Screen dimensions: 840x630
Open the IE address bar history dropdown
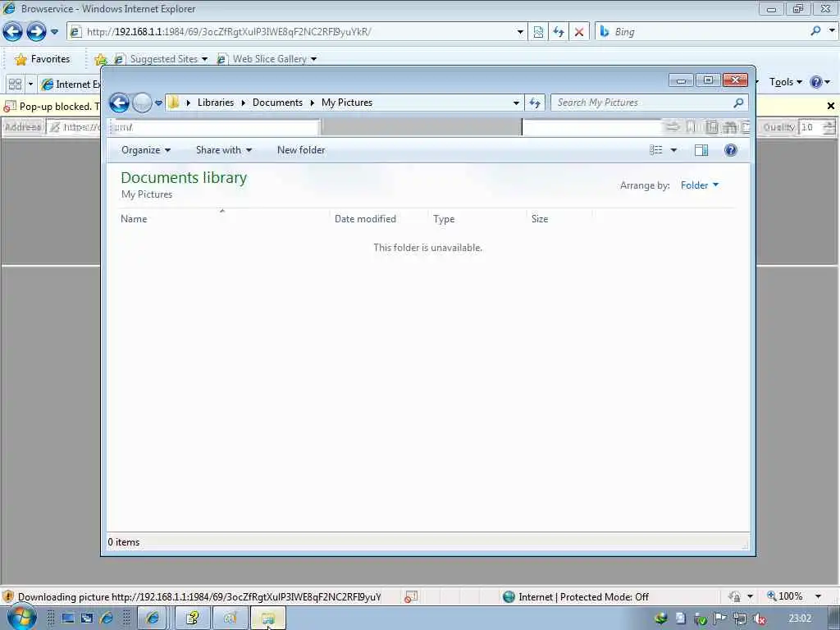click(x=519, y=32)
